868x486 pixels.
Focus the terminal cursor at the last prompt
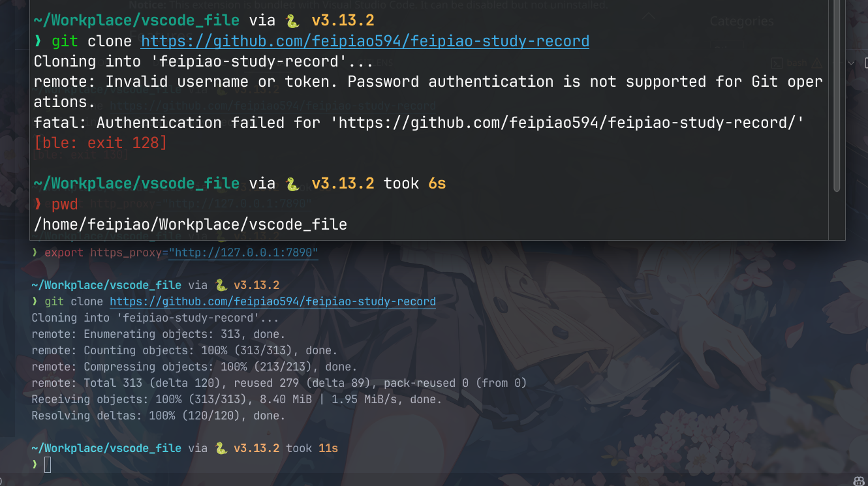click(x=47, y=465)
